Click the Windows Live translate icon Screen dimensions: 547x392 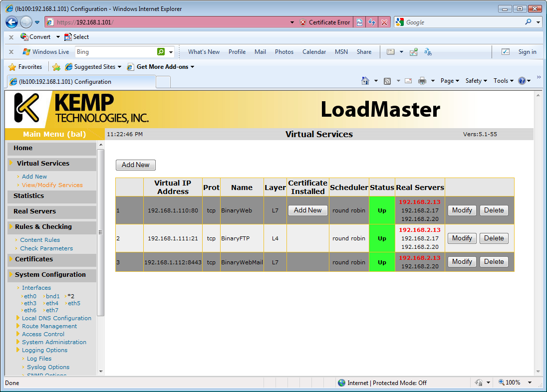(x=428, y=52)
